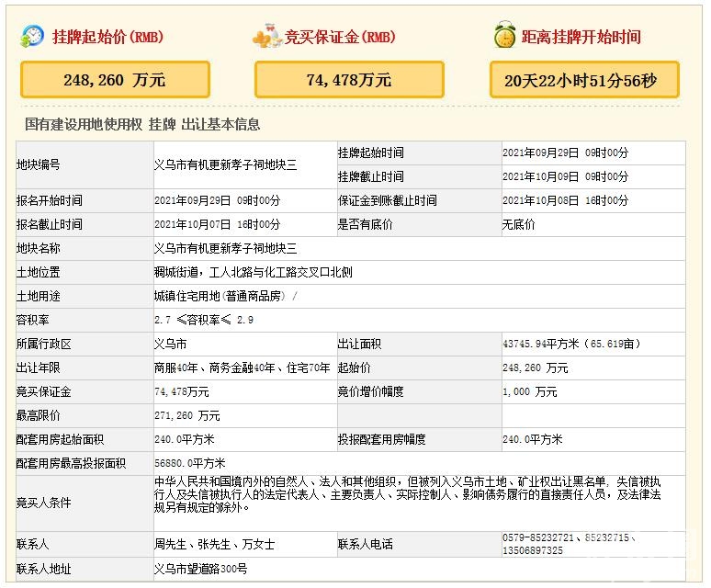Viewport: 711px width, 588px height.
Task: Click the red 挂牌起始价 (RMB) heading
Action: point(107,38)
